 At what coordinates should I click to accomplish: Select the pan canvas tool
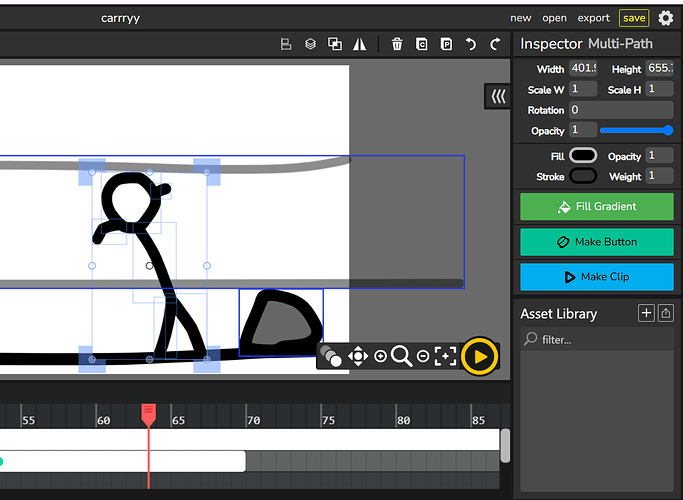(x=357, y=356)
